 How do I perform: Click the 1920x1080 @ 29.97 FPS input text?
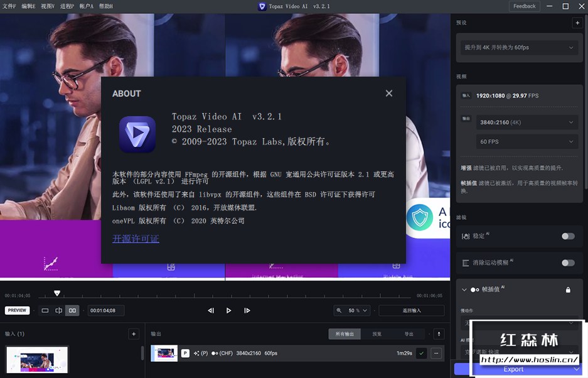pyautogui.click(x=507, y=95)
